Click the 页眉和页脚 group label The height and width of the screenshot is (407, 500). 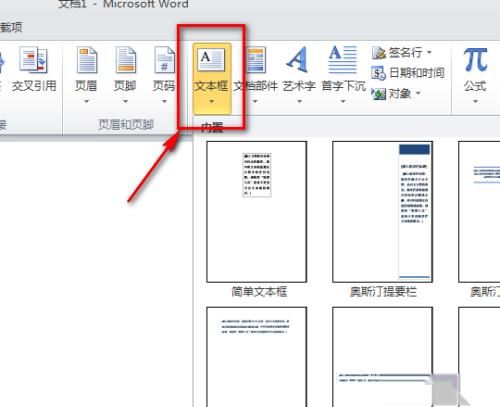tap(126, 125)
